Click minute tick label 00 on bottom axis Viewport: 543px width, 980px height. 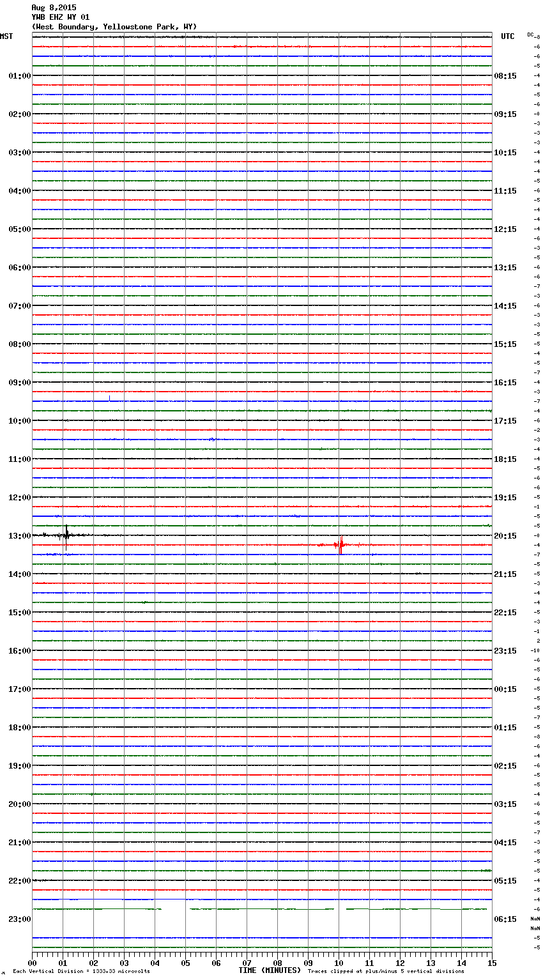tap(32, 963)
